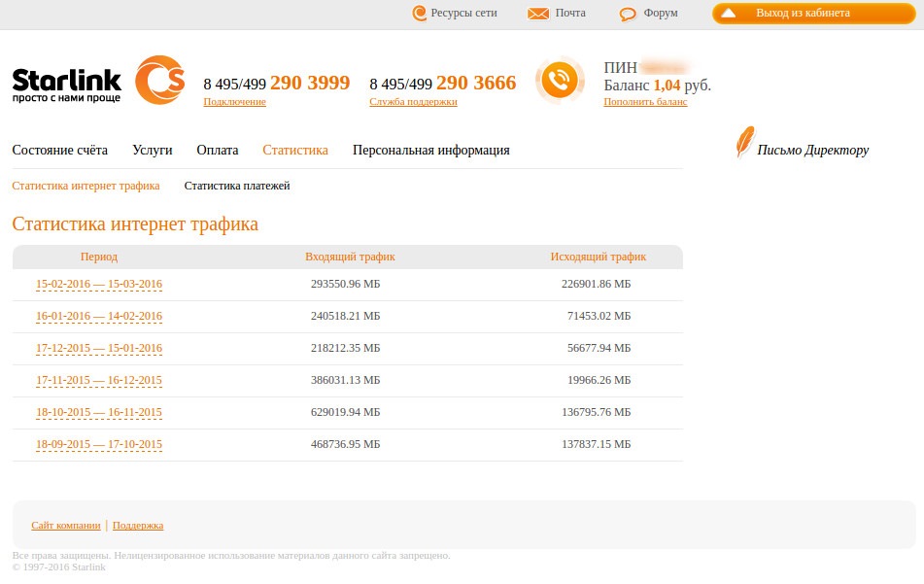The image size is (924, 584).
Task: Open the Состояние счёта section
Action: [60, 150]
